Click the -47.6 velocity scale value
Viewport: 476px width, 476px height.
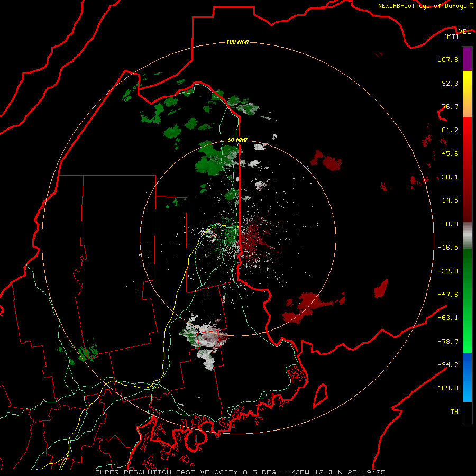(448, 295)
